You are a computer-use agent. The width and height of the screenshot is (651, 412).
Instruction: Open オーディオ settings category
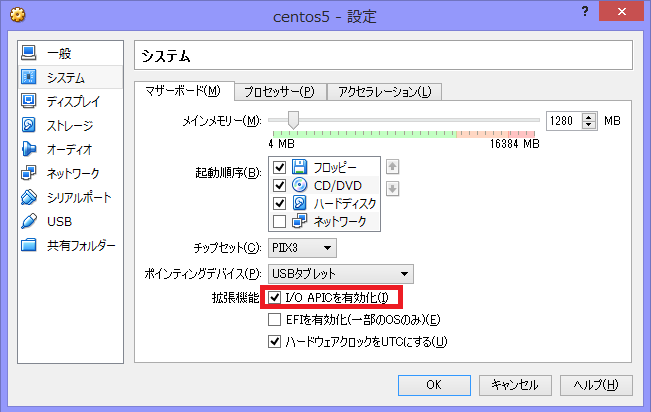71,149
